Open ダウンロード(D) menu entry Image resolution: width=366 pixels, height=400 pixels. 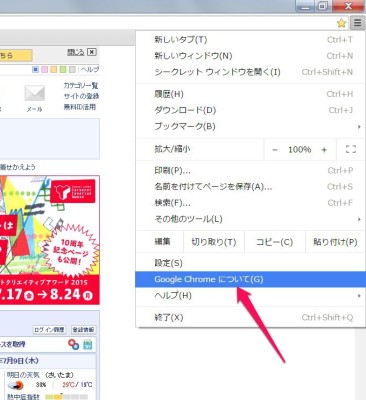250,110
